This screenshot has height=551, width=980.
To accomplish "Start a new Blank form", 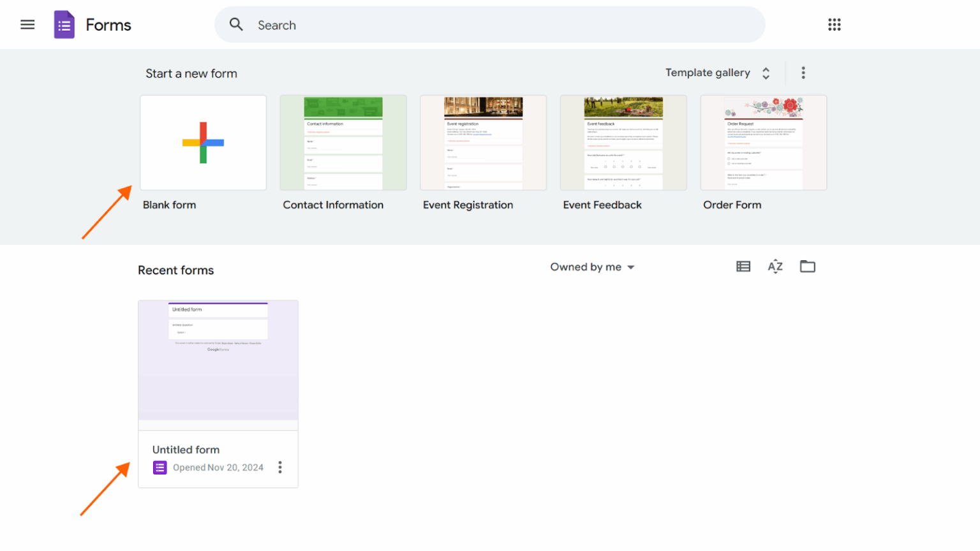I will [x=203, y=142].
